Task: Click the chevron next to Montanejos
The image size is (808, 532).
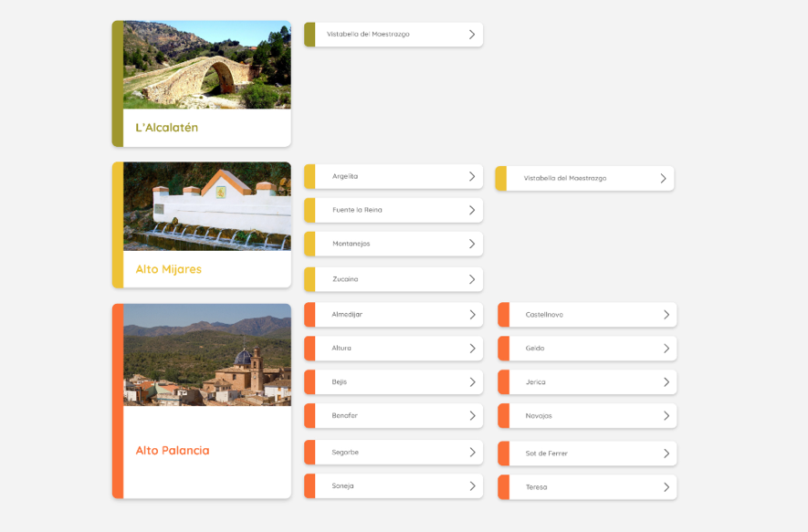Action: [472, 245]
